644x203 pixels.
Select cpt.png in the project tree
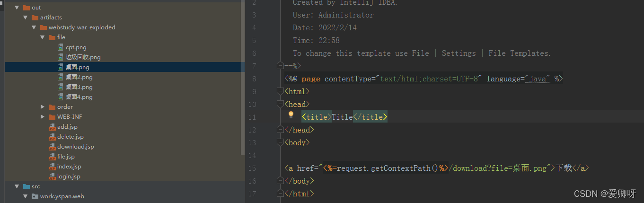pyautogui.click(x=76, y=47)
